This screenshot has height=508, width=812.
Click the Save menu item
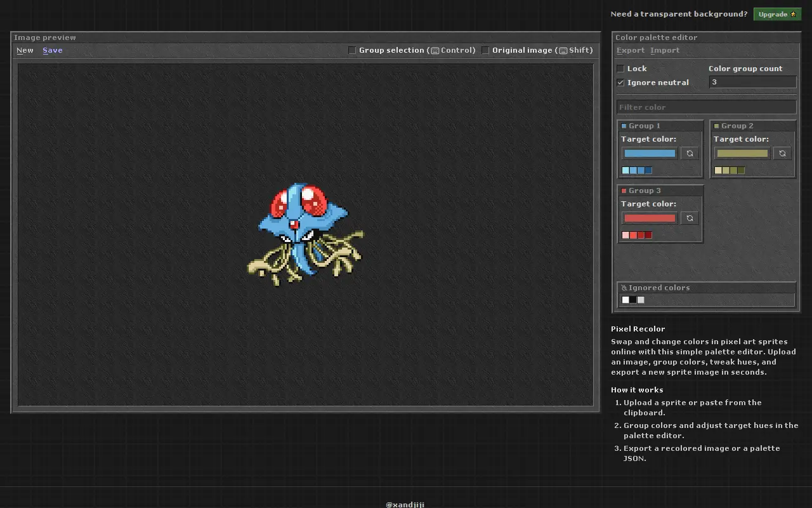pos(53,50)
